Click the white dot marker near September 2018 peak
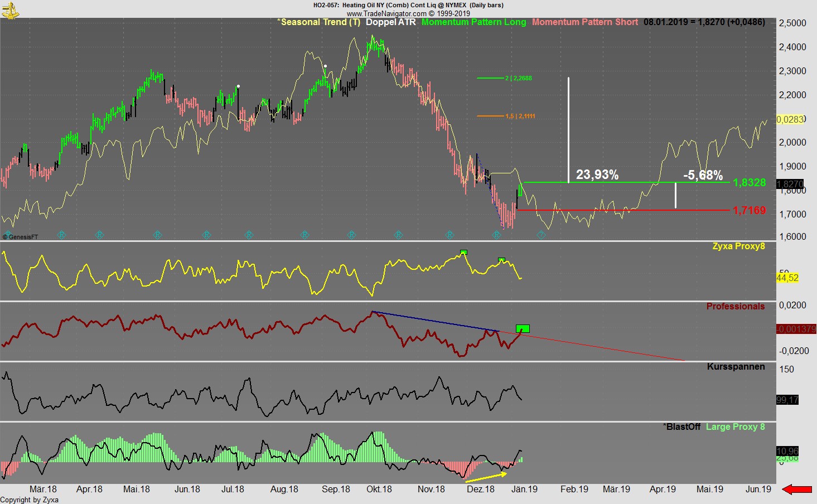This screenshot has width=817, height=504. click(325, 66)
